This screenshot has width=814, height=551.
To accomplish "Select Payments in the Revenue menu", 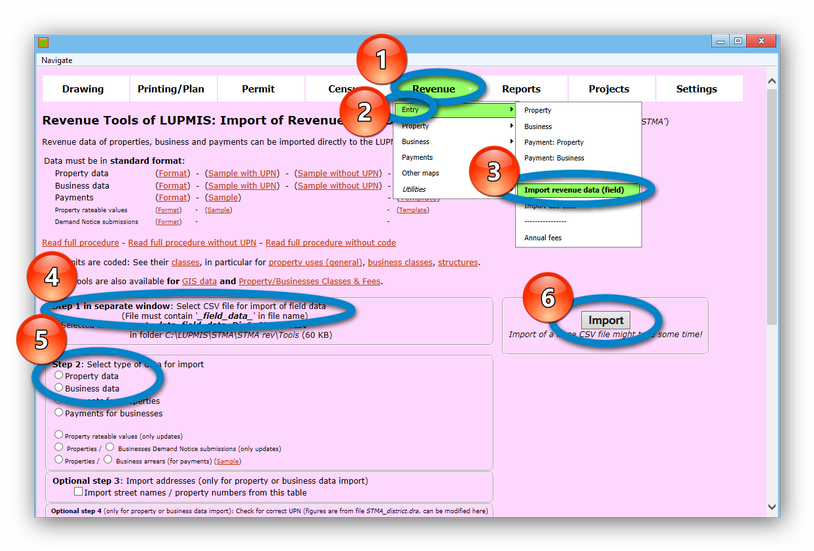I will click(x=417, y=157).
